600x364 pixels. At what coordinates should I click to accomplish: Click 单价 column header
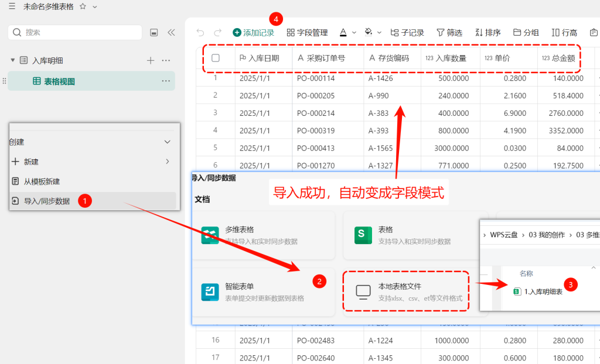[509, 58]
